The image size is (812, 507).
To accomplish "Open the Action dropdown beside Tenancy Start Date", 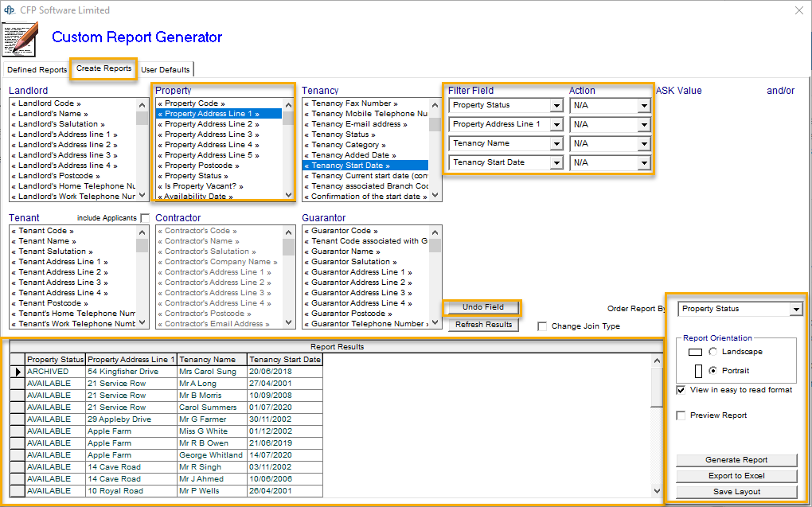I will coord(644,163).
